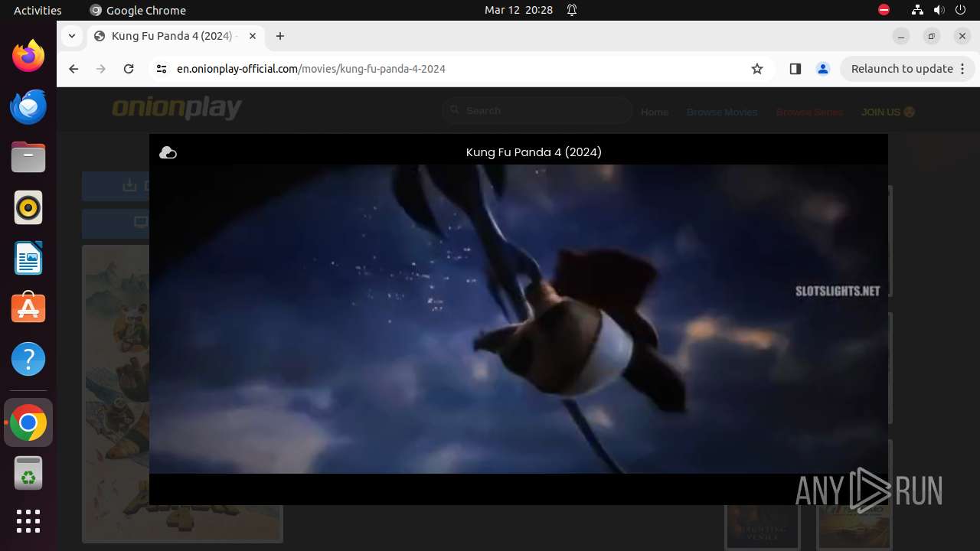The image size is (980, 551).
Task: Open the Home menu link
Action: pyautogui.click(x=655, y=112)
